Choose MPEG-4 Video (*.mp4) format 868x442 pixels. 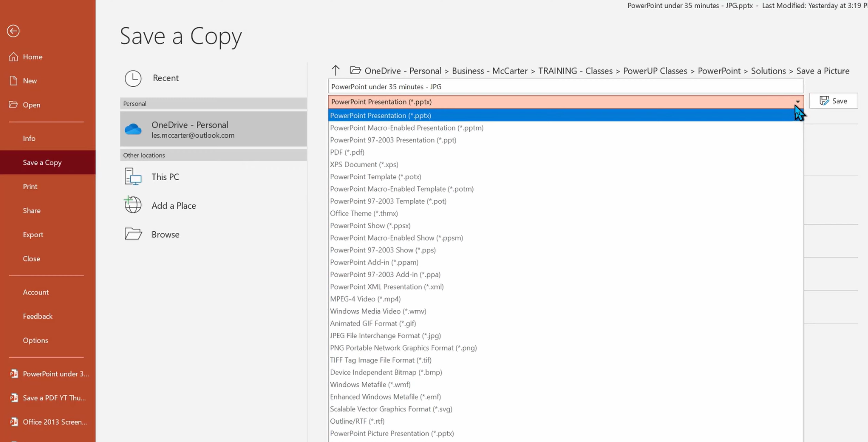pyautogui.click(x=566, y=299)
